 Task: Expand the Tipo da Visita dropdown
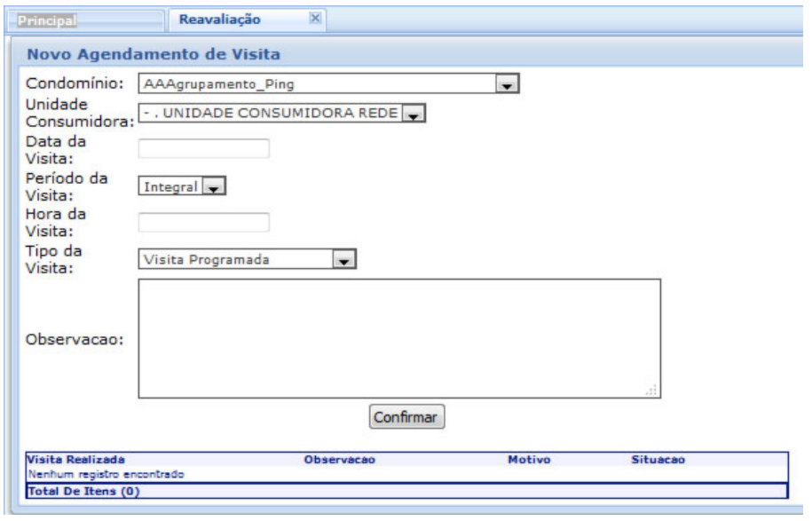[247, 259]
